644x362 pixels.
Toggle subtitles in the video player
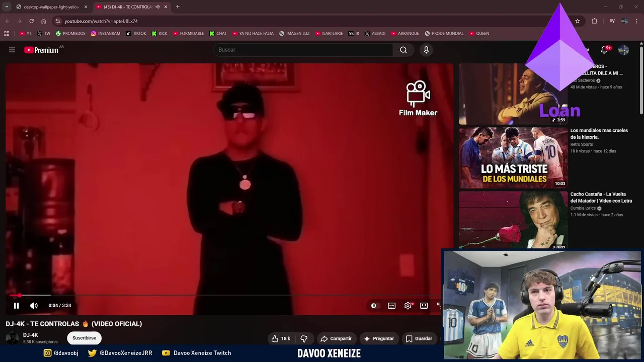tap(391, 305)
